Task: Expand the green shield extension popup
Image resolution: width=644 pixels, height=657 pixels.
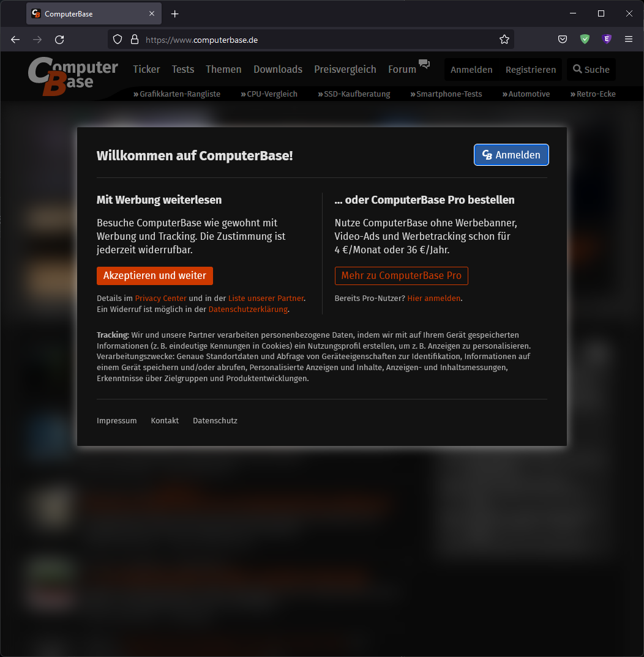Action: pyautogui.click(x=585, y=39)
